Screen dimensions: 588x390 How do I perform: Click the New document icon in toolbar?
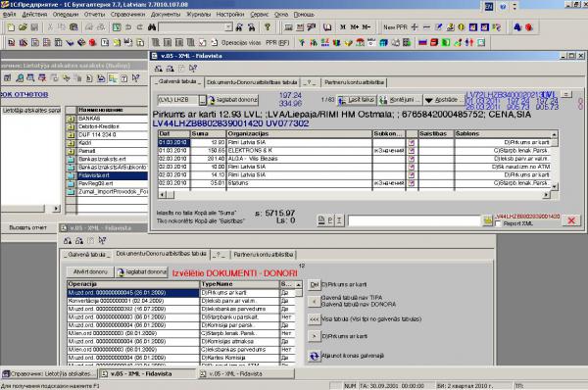click(11, 27)
